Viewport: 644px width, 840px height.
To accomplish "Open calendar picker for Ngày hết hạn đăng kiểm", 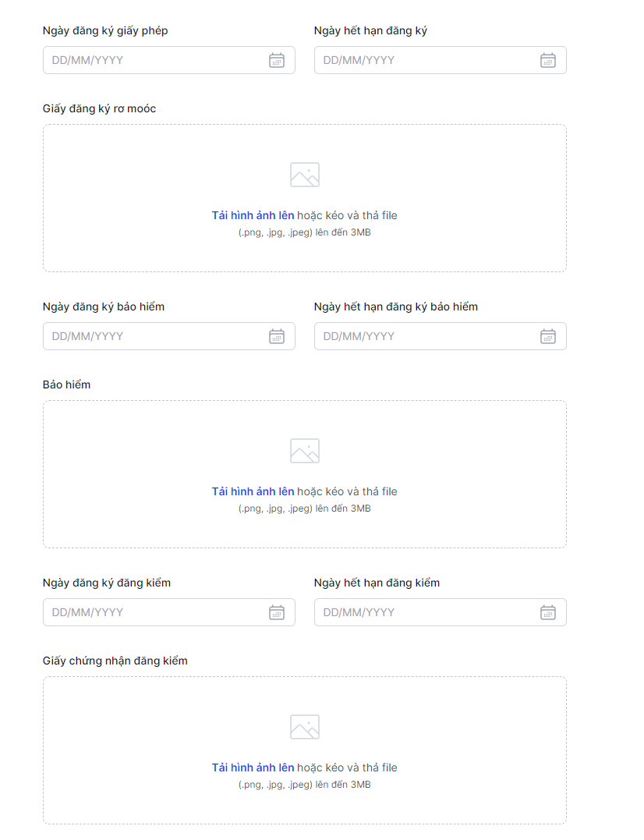I will [x=548, y=612].
